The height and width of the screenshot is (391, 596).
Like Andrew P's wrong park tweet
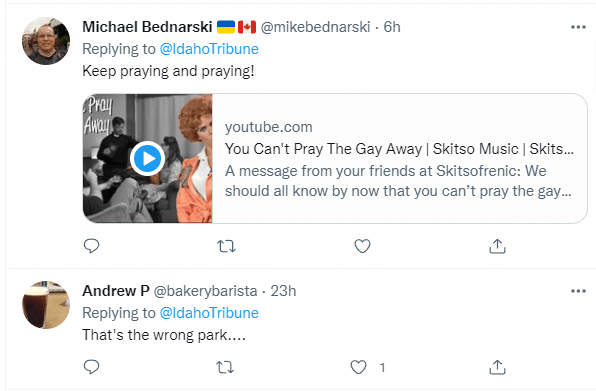click(358, 367)
